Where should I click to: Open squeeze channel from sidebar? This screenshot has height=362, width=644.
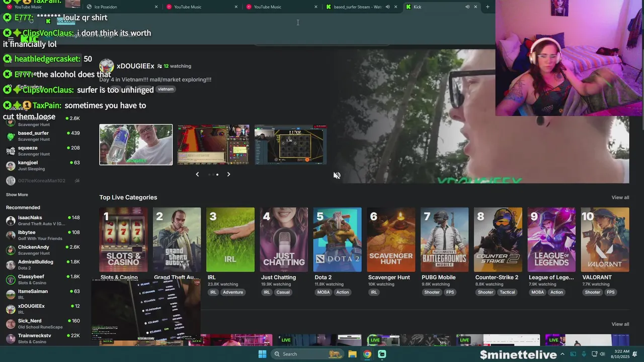click(43, 151)
